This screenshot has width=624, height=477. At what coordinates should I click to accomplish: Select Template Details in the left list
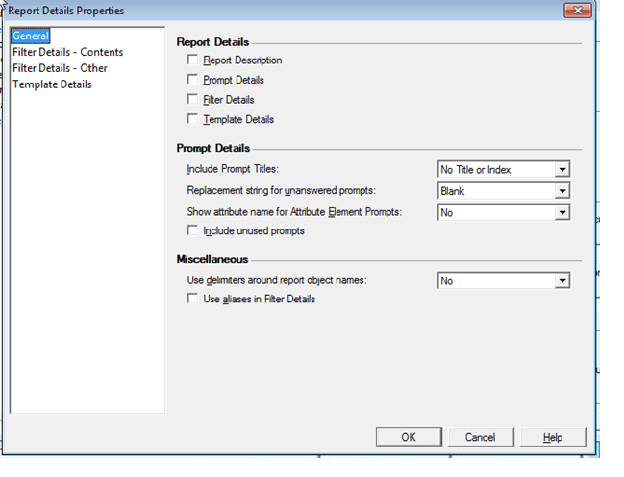tap(51, 84)
